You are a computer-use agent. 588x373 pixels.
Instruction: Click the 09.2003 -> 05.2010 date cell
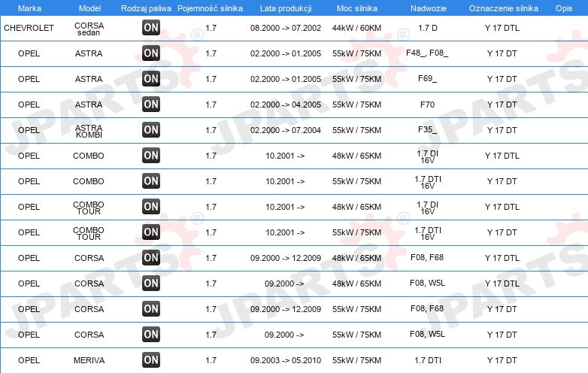pos(286,360)
